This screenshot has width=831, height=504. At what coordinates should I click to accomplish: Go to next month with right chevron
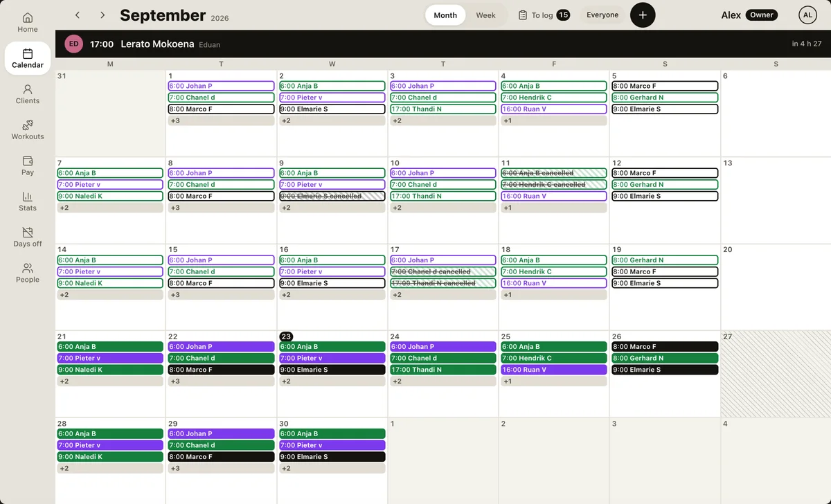pyautogui.click(x=102, y=15)
